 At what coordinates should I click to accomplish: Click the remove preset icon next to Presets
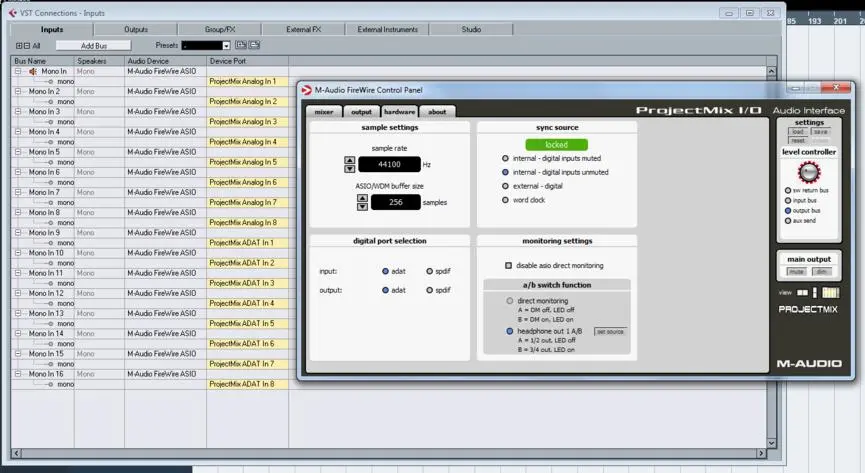pos(254,45)
